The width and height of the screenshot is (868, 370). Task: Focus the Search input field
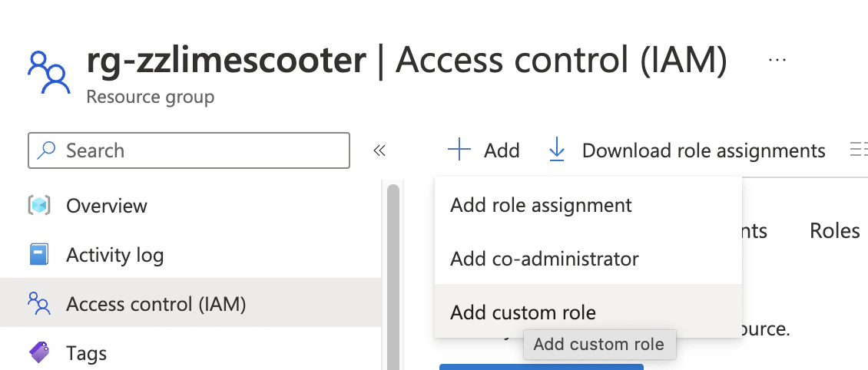point(200,150)
